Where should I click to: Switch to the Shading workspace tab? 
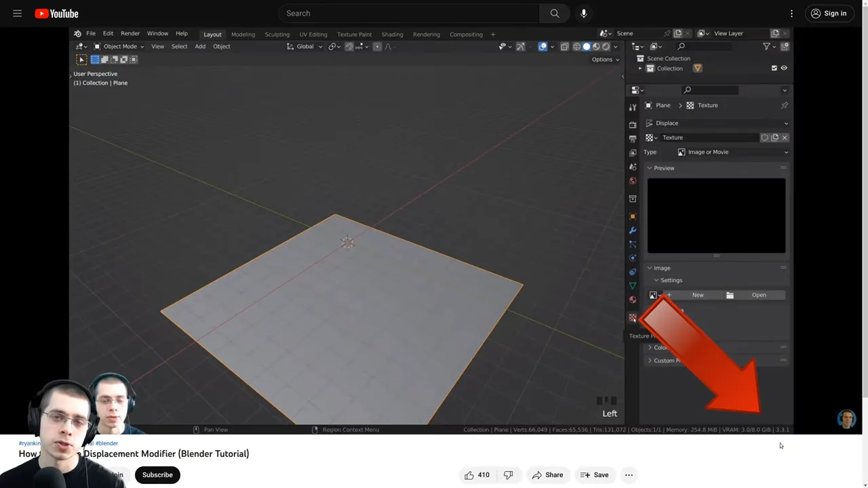(x=392, y=34)
